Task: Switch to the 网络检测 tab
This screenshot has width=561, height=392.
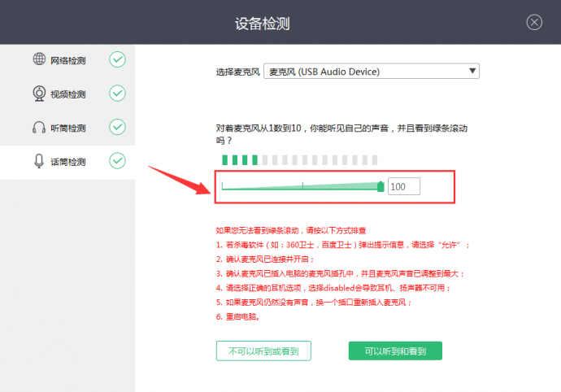Action: pyautogui.click(x=68, y=60)
